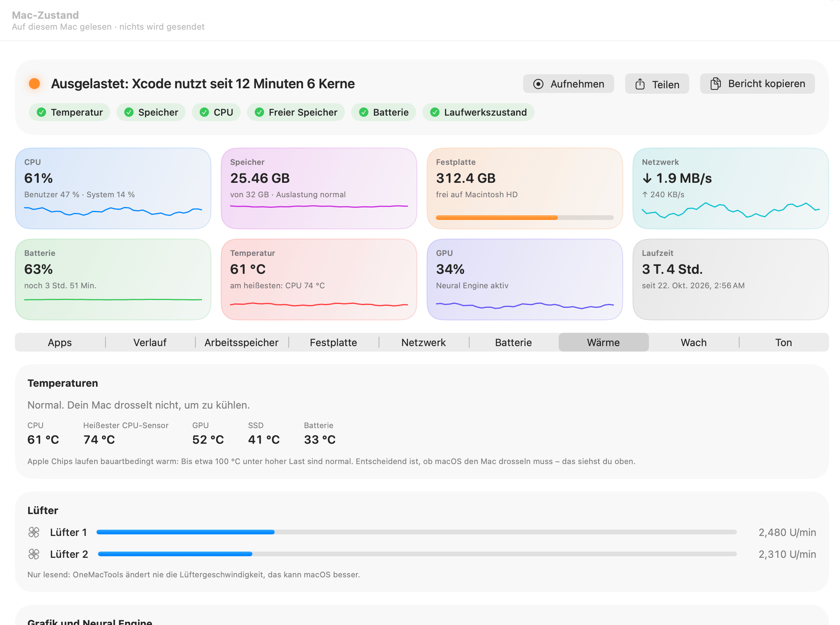
Task: Switch to the Verlauf tab
Action: [150, 342]
